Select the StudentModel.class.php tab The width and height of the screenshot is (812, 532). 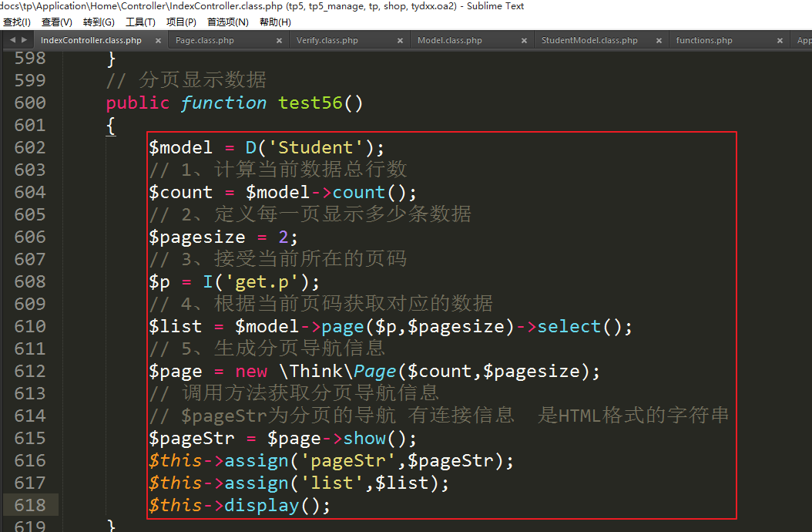[x=589, y=40]
